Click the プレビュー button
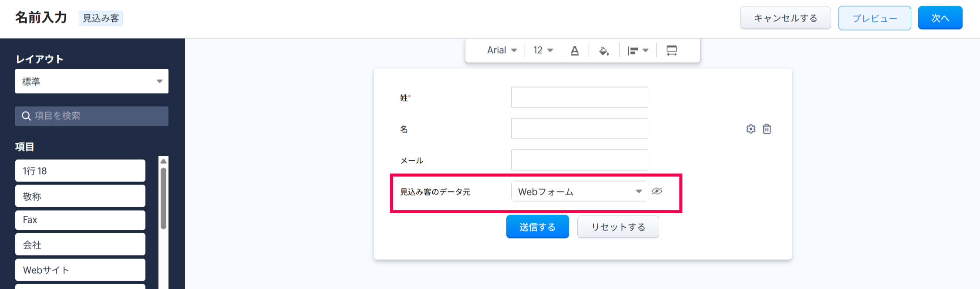The height and width of the screenshot is (289, 980). tap(874, 18)
